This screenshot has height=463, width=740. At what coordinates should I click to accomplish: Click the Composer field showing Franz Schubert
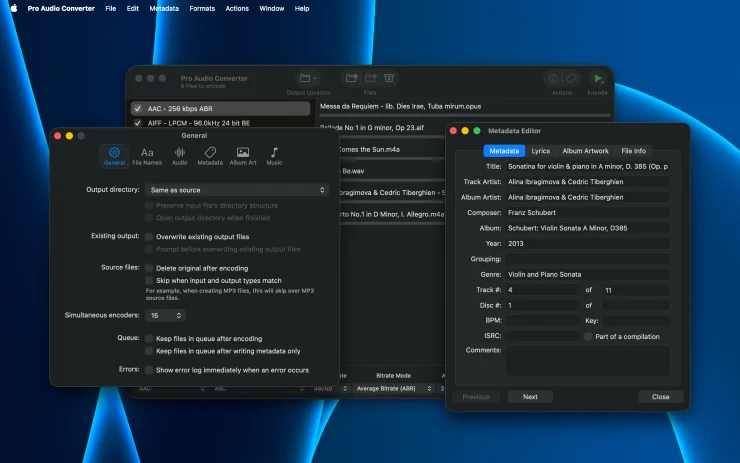pos(588,213)
